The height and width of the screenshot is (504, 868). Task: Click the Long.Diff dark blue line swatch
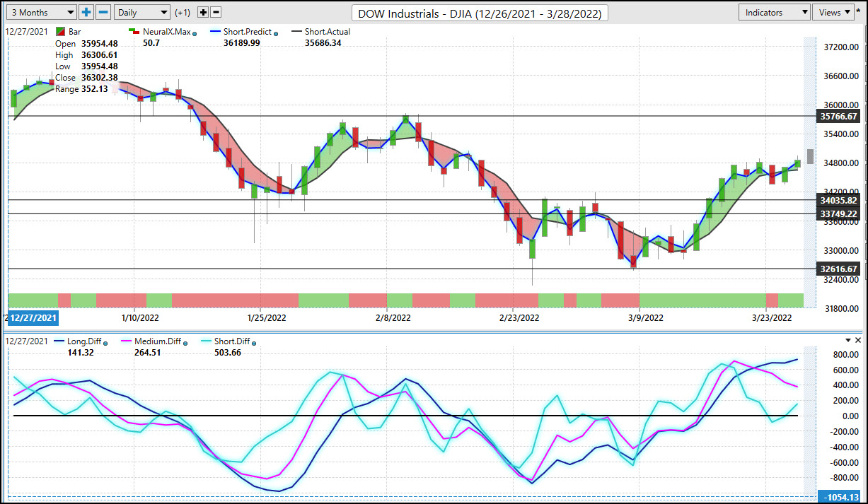tap(59, 341)
